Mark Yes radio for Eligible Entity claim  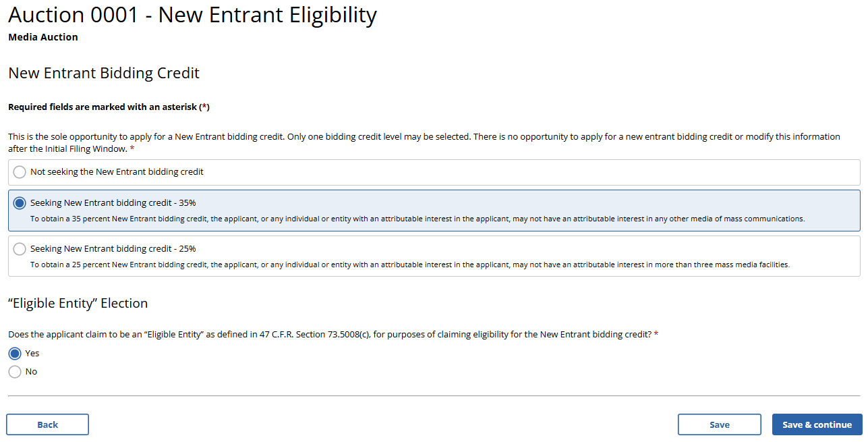point(15,354)
